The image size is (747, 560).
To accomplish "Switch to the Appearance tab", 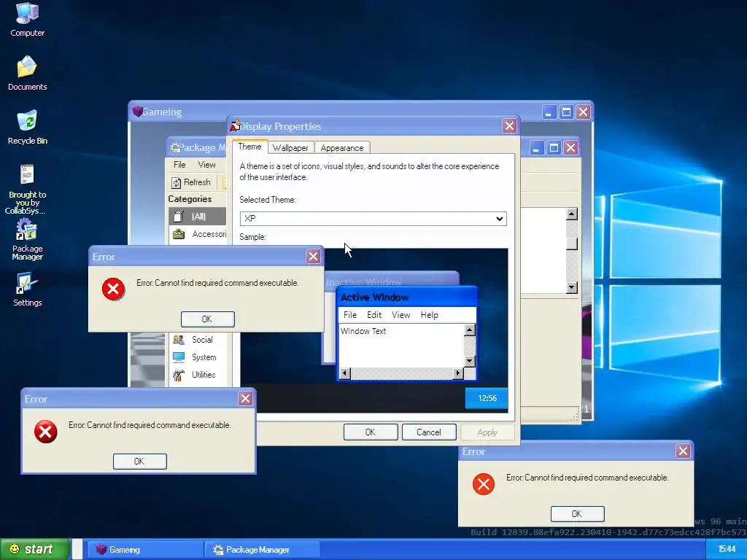I will 342,147.
